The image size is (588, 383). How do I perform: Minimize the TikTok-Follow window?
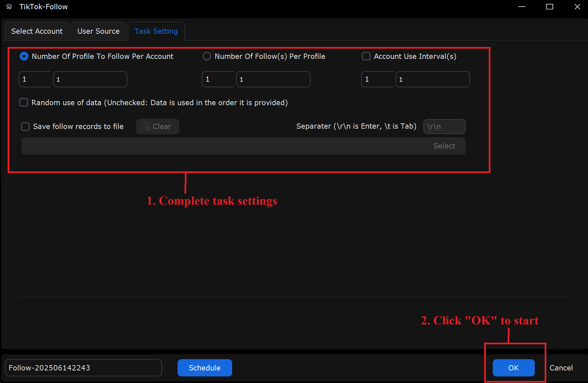coord(522,7)
